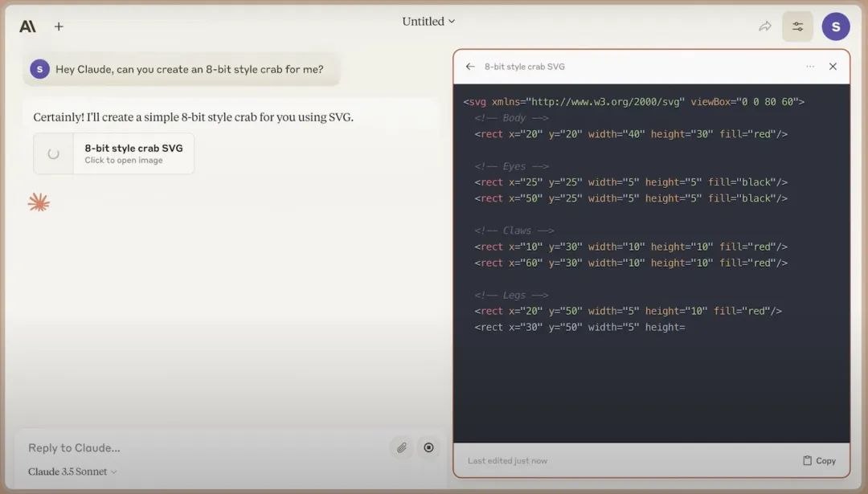Open Claude 3.5 Sonnet model selector
Viewport: 868px width, 494px height.
pos(72,472)
